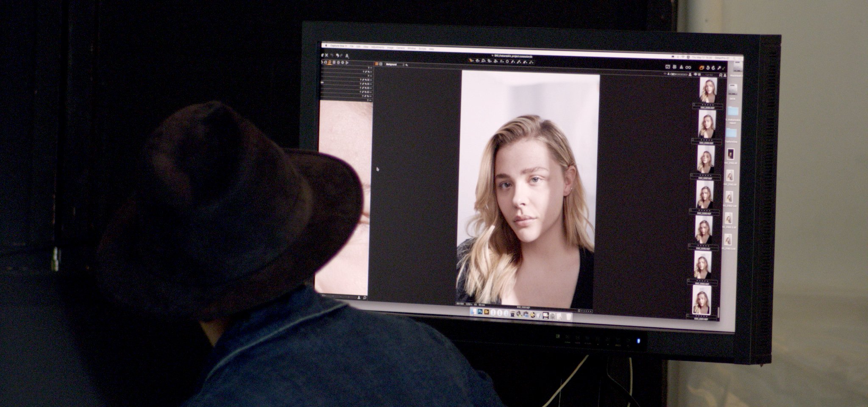Open the Edit menu

[x=358, y=47]
